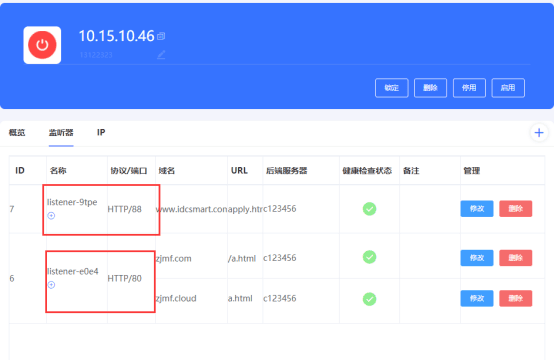Click the circled plus icon under listener-e0e4
Viewport: 554px width, 361px height.
[x=51, y=285]
